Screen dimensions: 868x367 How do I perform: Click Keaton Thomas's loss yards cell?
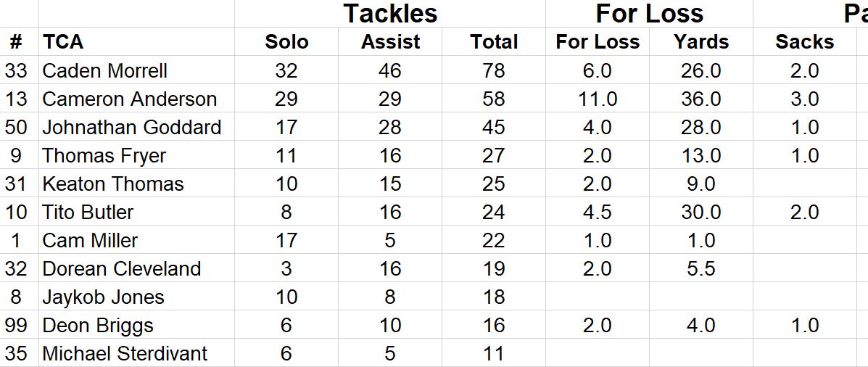(x=700, y=183)
